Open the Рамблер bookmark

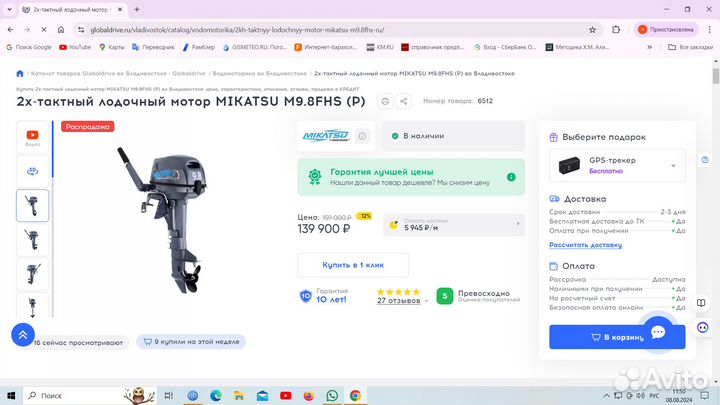coord(199,47)
